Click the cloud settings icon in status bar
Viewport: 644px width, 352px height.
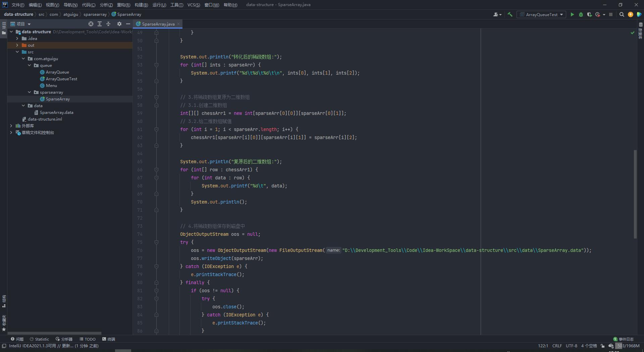click(611, 346)
